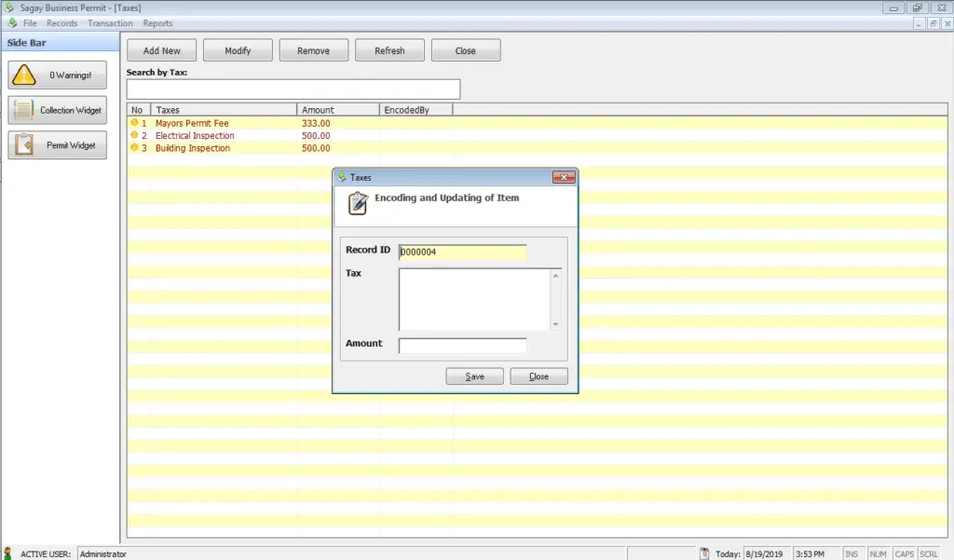
Task: Toggle the INS indicator in status bar
Action: click(x=852, y=553)
